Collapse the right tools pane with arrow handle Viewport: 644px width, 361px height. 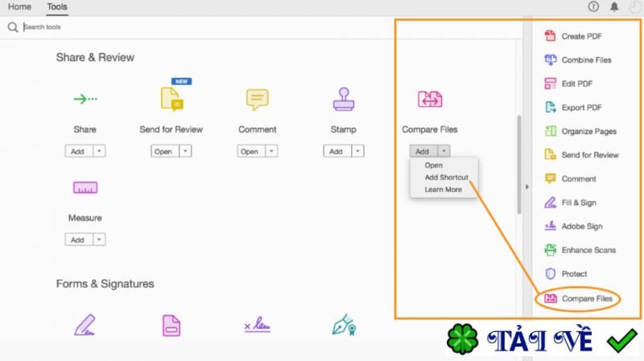tap(527, 187)
